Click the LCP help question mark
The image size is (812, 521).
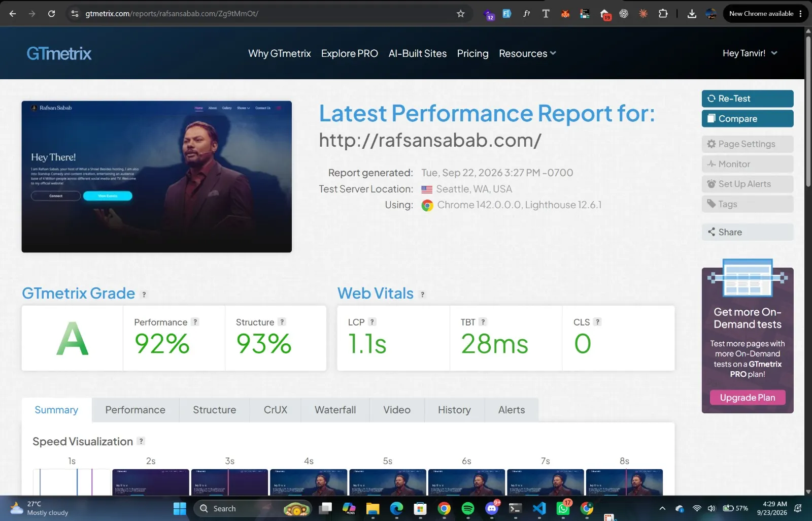(372, 322)
